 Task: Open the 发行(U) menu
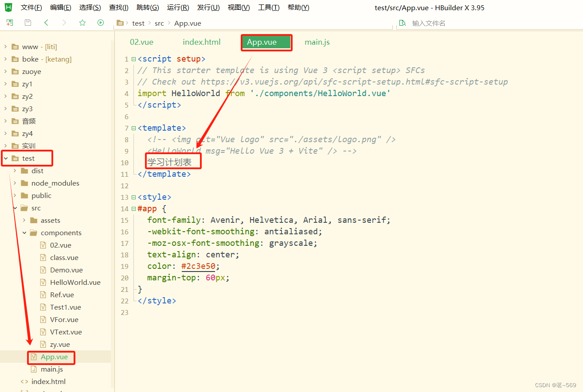[x=208, y=8]
